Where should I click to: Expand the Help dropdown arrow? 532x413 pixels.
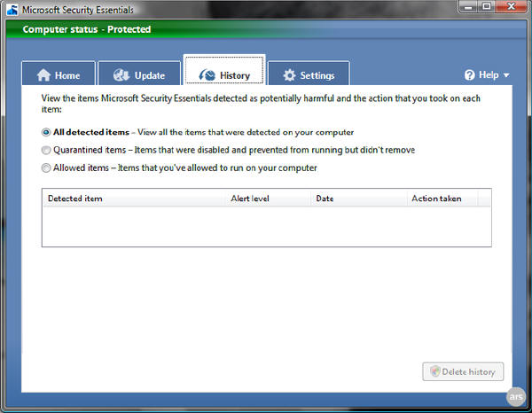coord(506,75)
